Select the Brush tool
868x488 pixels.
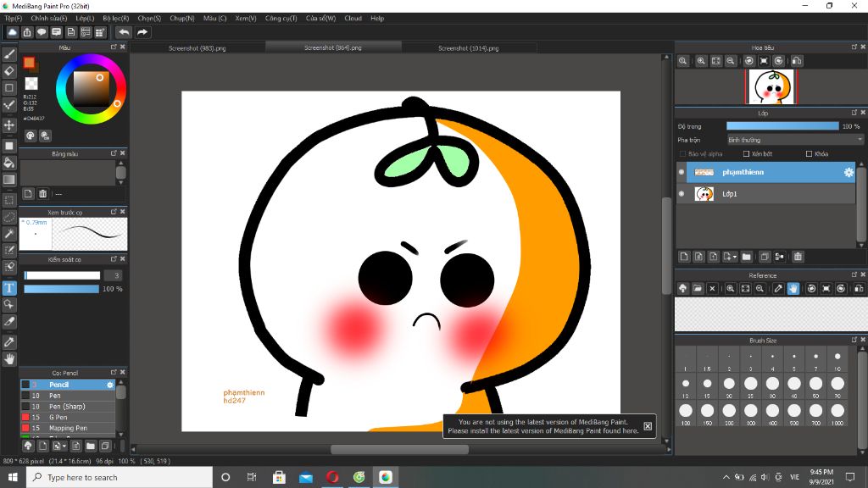coord(9,53)
